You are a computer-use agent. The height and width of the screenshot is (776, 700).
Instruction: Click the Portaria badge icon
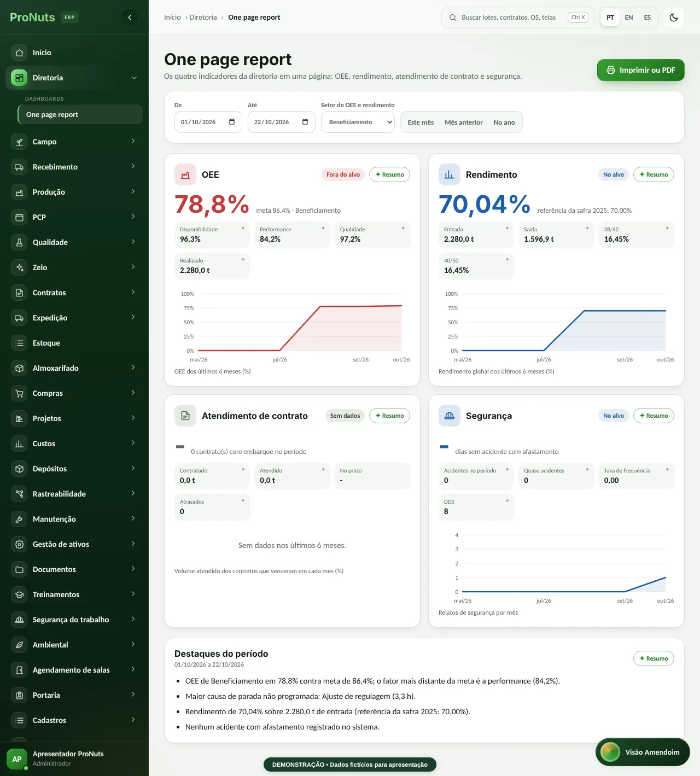(19, 695)
